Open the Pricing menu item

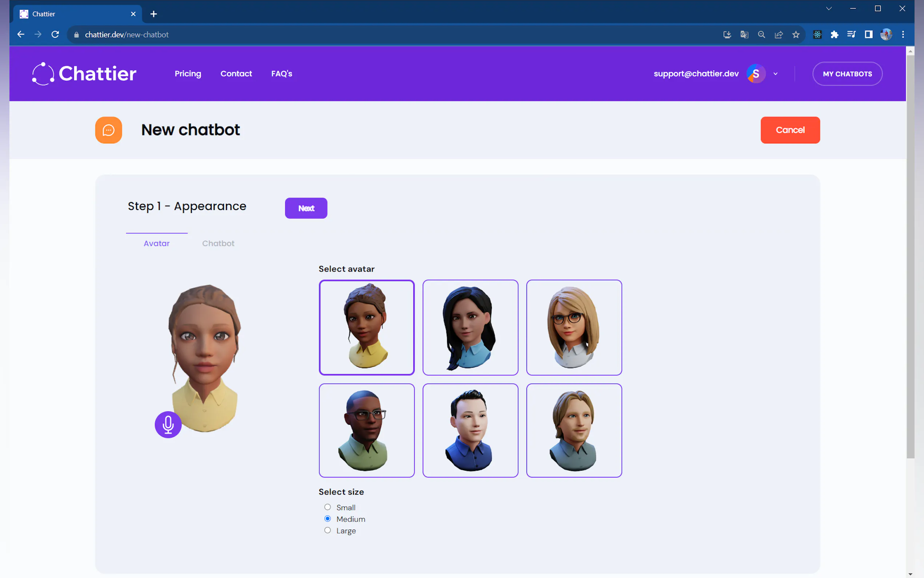point(188,74)
